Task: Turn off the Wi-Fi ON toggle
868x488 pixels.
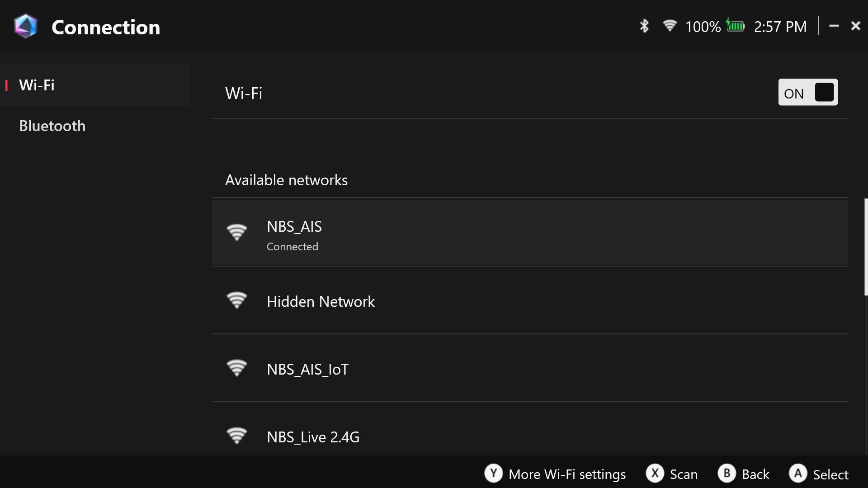Action: [x=807, y=93]
